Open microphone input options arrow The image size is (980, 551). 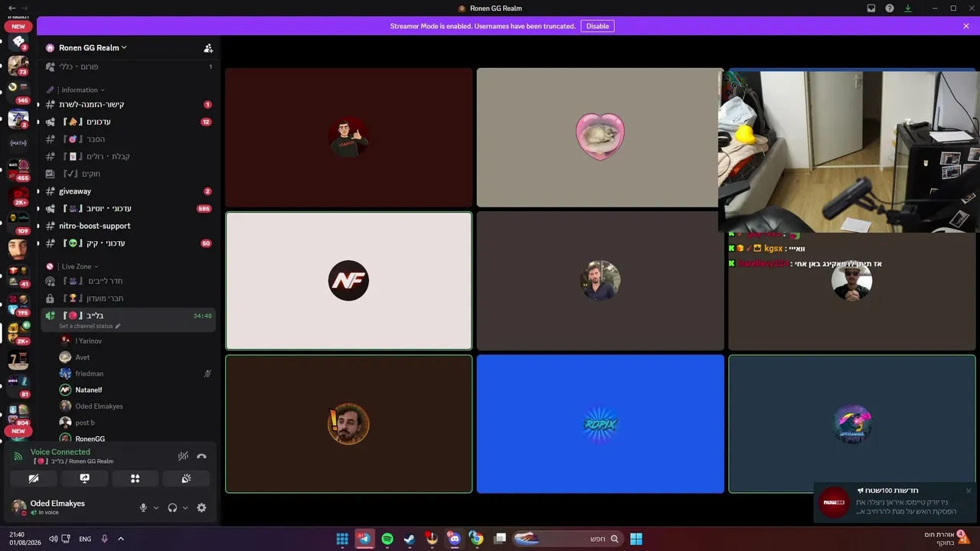click(x=156, y=507)
